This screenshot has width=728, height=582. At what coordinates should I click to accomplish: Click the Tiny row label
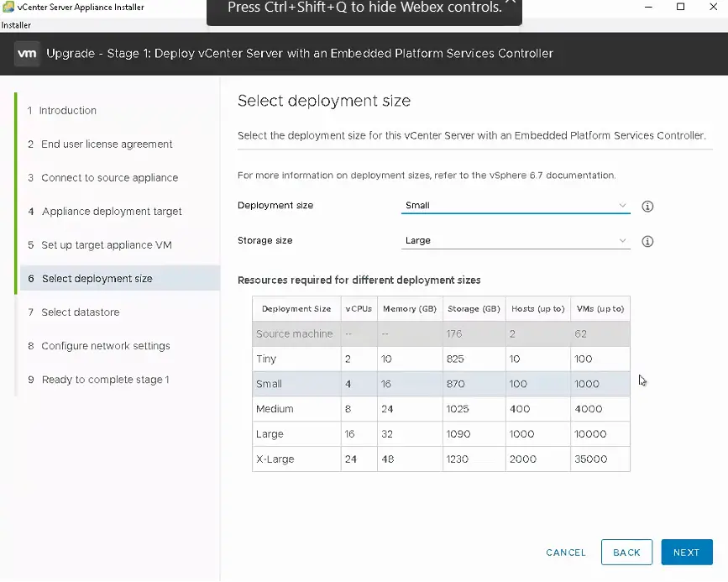(x=266, y=359)
